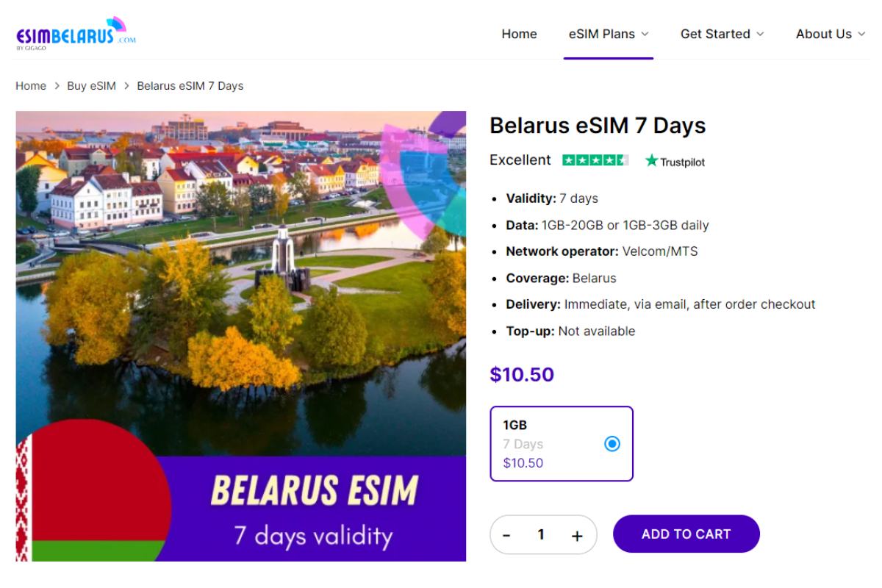Click the Trustpilot link text

point(681,161)
